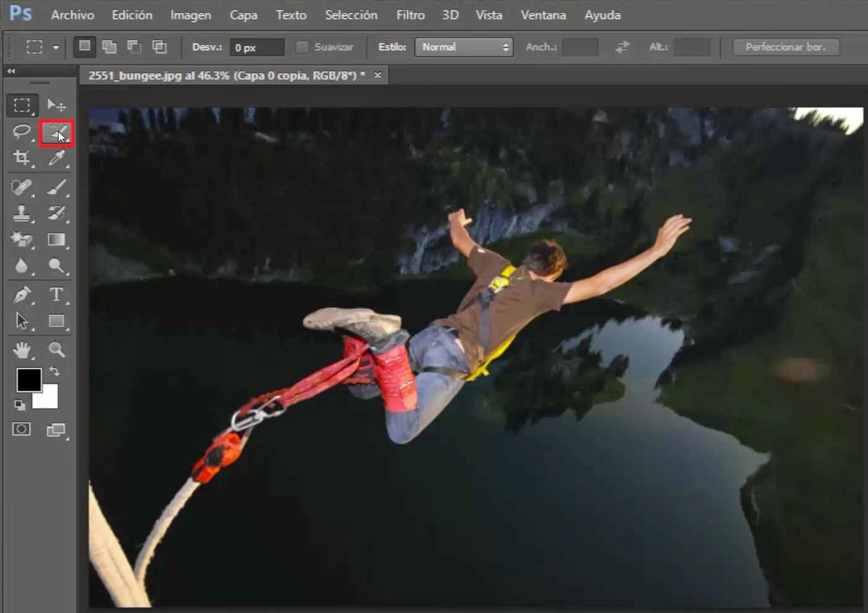Swap width and height values
Viewport: 868px width, 613px height.
[622, 47]
